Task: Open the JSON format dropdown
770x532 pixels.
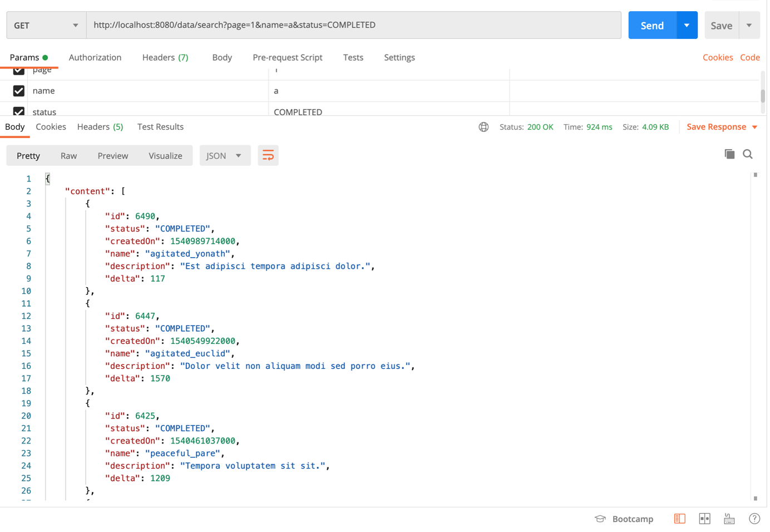Action: click(225, 156)
